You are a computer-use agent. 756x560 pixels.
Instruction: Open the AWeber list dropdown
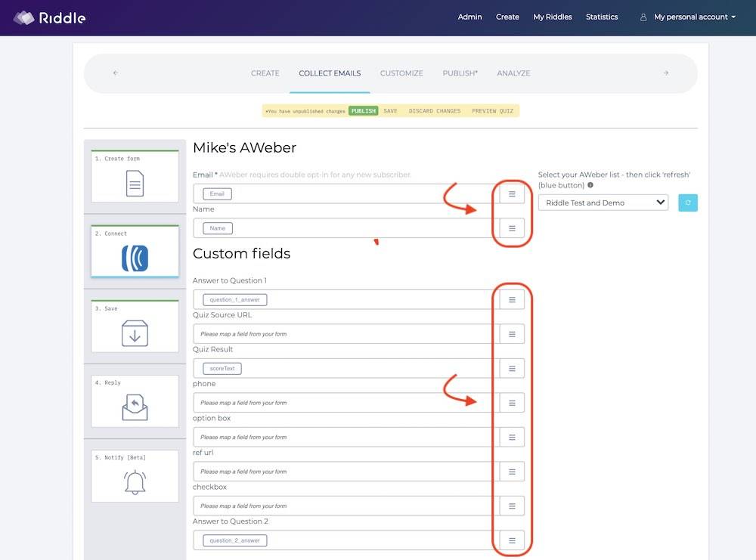pos(603,203)
